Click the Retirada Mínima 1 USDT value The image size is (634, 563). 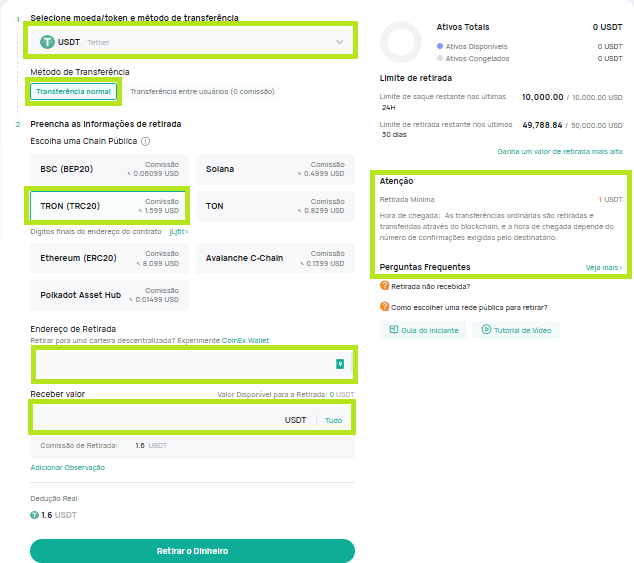pyautogui.click(x=611, y=199)
